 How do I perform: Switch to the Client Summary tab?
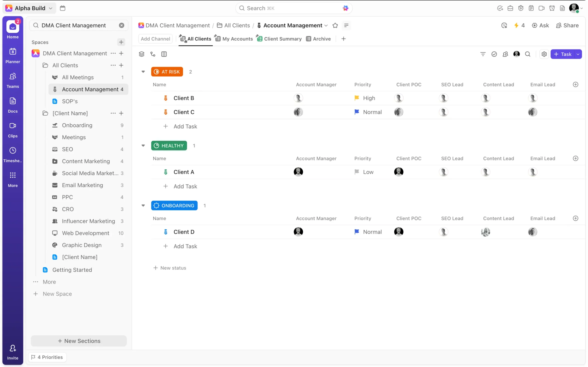coord(282,39)
